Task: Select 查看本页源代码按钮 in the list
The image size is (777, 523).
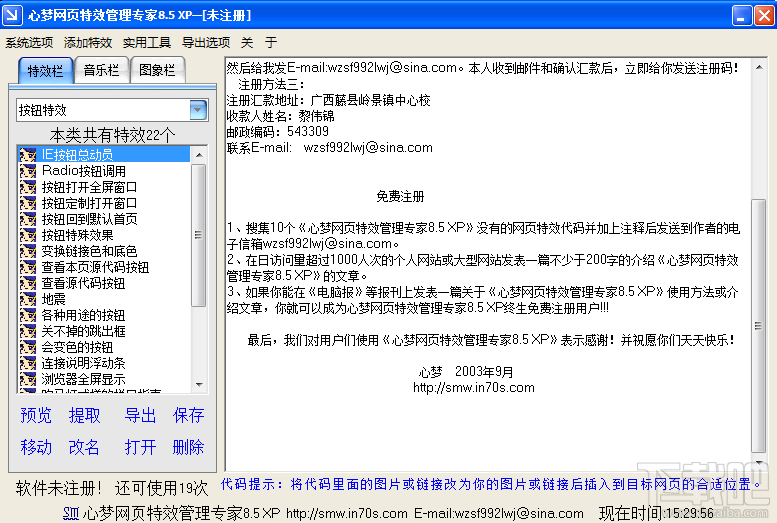Action: [x=104, y=267]
